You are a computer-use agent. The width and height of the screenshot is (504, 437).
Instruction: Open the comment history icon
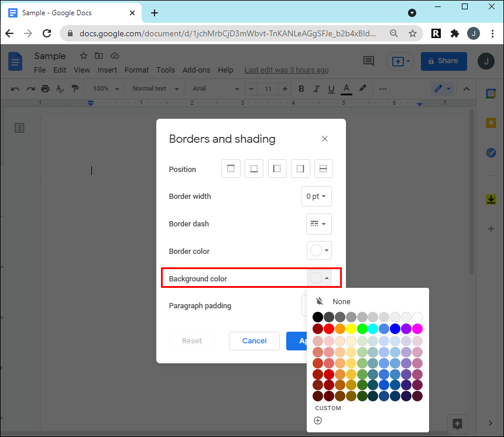pos(368,61)
